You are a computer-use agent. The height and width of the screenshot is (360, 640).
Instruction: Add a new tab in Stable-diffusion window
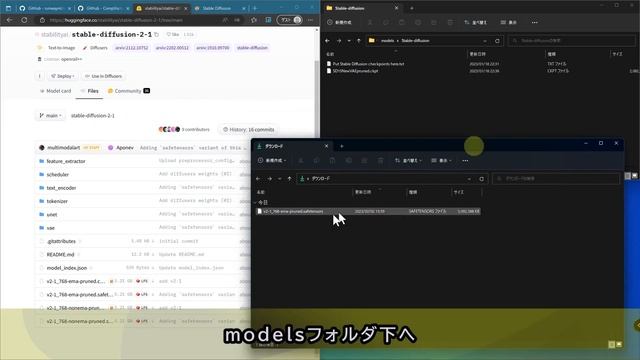[x=411, y=8]
